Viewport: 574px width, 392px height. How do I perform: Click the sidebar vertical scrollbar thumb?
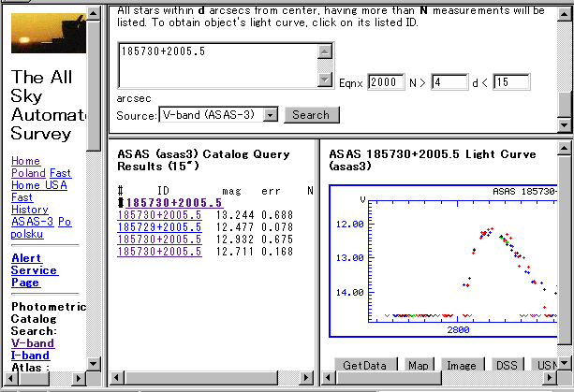94,85
